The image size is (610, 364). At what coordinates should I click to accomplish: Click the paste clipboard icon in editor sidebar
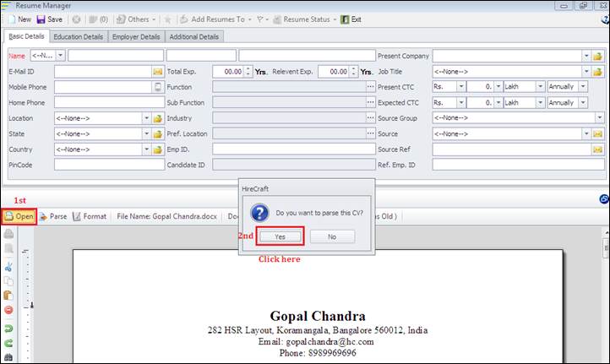point(8,296)
